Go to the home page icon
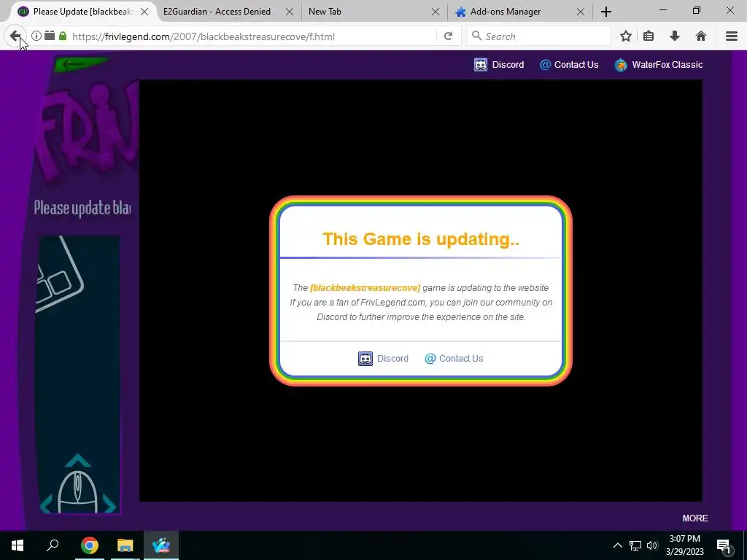This screenshot has height=560, width=747. [701, 36]
